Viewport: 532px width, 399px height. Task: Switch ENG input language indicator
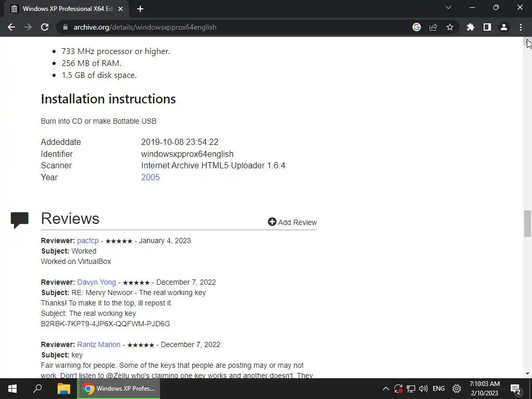438,389
